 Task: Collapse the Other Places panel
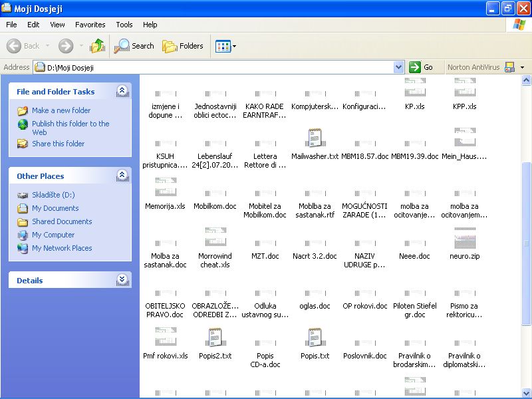pyautogui.click(x=122, y=176)
